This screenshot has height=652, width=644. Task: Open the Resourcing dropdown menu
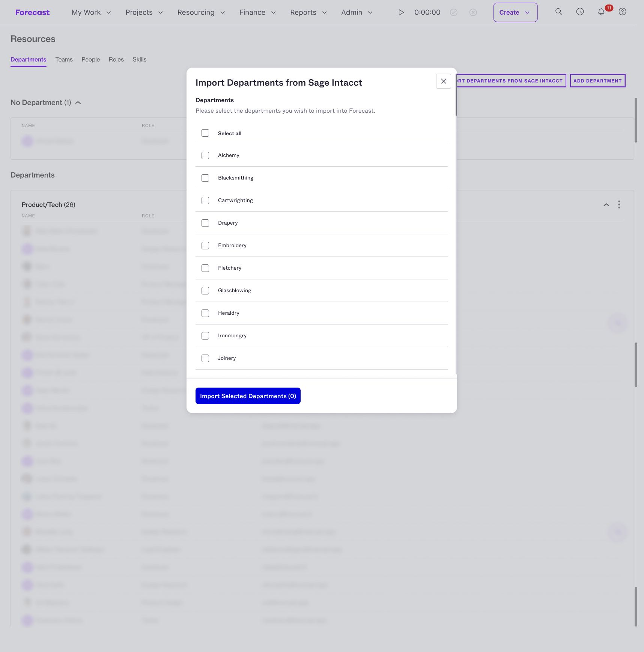click(201, 12)
